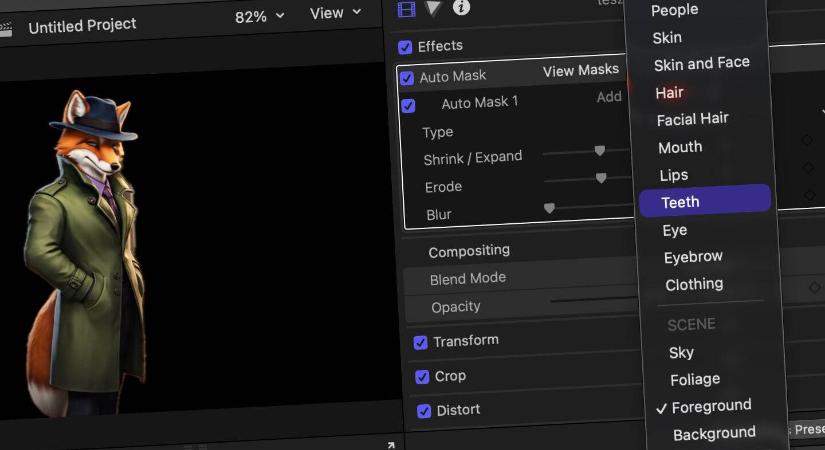Select Facial Hair mask type
The image size is (825, 450).
692,119
